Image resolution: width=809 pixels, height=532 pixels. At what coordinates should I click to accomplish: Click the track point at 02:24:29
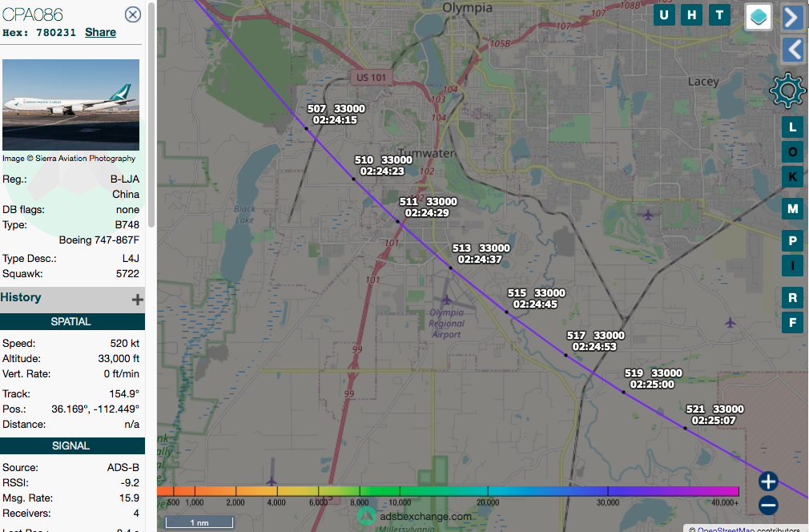click(398, 221)
